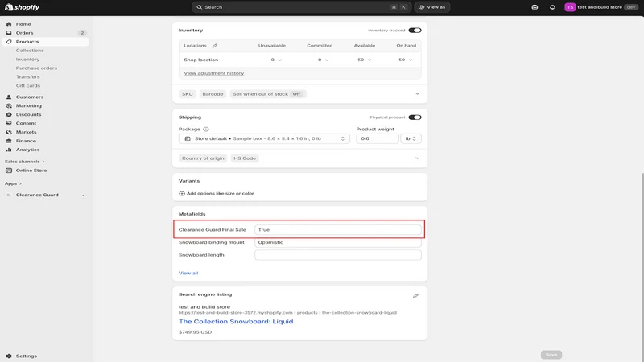Viewport: 644px width, 362px height.
Task: Open the Orders icon in sidebar
Action: 9,33
